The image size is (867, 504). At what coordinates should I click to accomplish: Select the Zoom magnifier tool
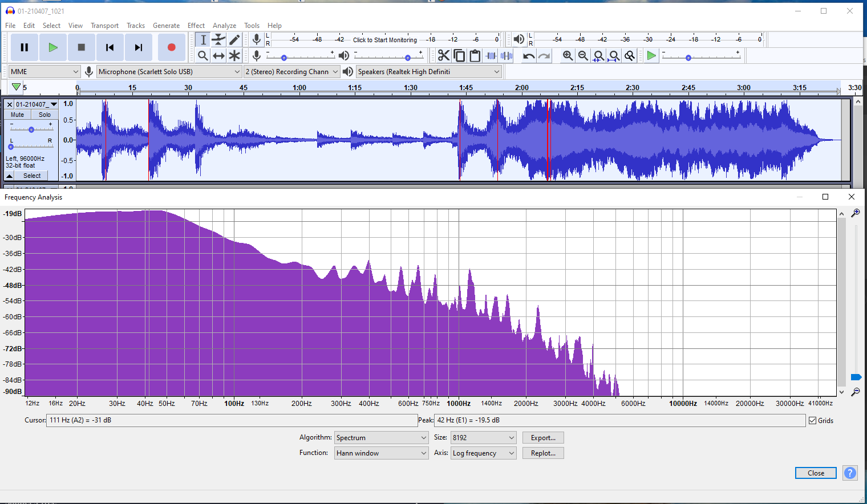coord(203,55)
